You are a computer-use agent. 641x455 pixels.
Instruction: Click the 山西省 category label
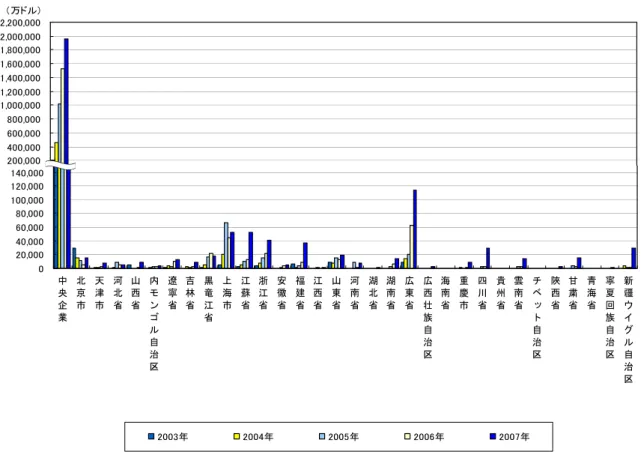136,293
